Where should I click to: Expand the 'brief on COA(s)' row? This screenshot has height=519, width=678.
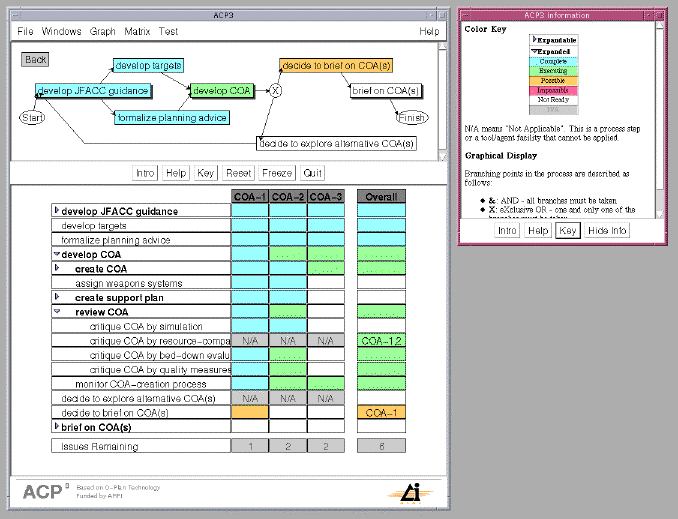click(x=56, y=427)
